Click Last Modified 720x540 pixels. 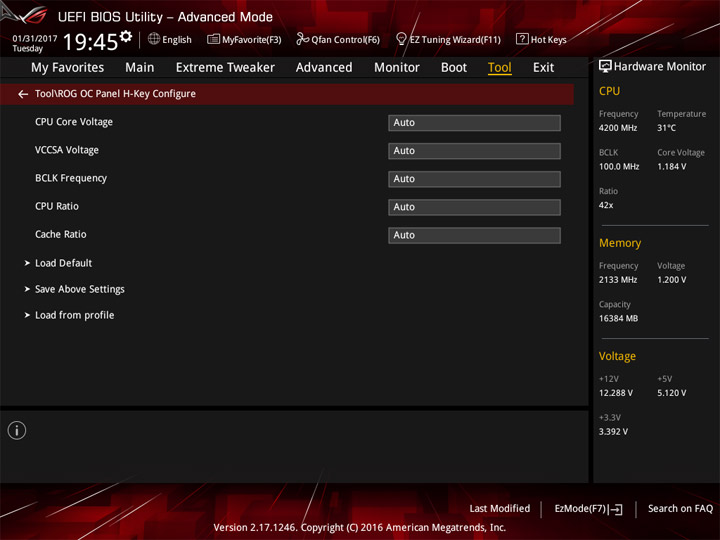point(500,509)
